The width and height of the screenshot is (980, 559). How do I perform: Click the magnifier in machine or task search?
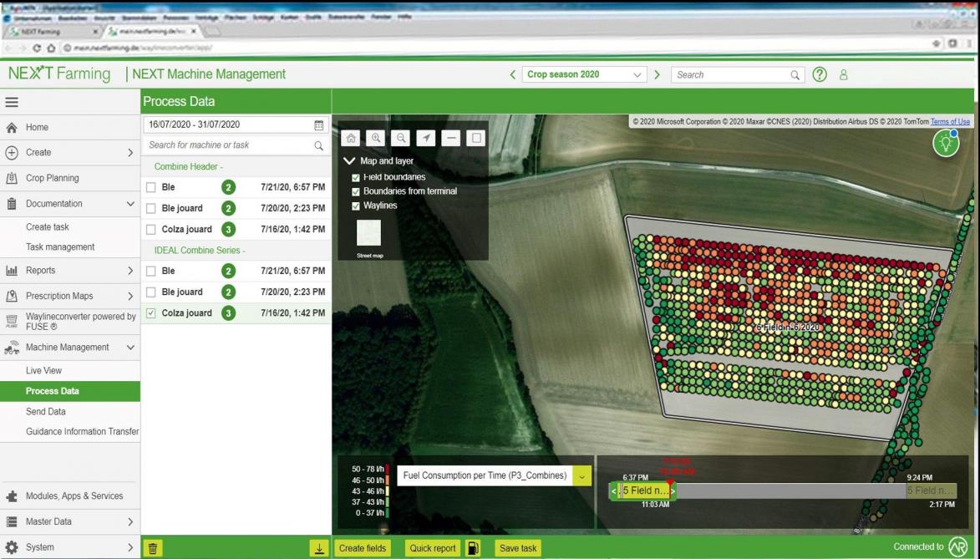(x=319, y=145)
